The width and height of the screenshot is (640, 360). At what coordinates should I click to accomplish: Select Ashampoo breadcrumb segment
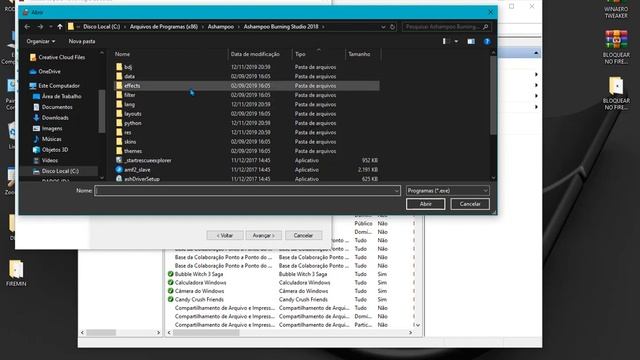(x=221, y=27)
